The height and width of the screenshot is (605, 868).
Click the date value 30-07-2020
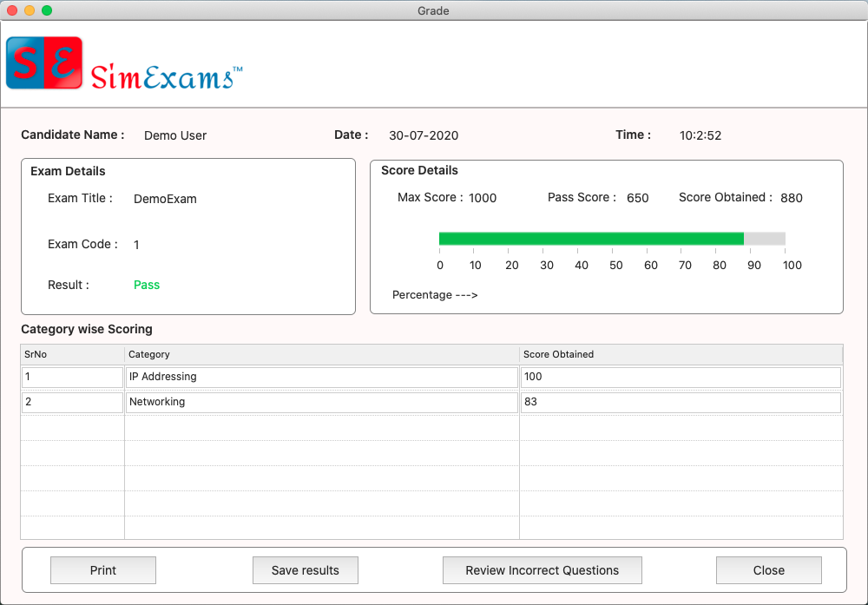tap(424, 135)
